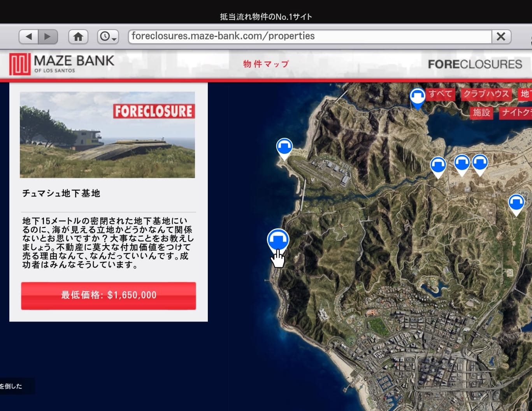The width and height of the screenshot is (532, 411).
Task: Open the history dropdown arrow
Action: pos(114,39)
